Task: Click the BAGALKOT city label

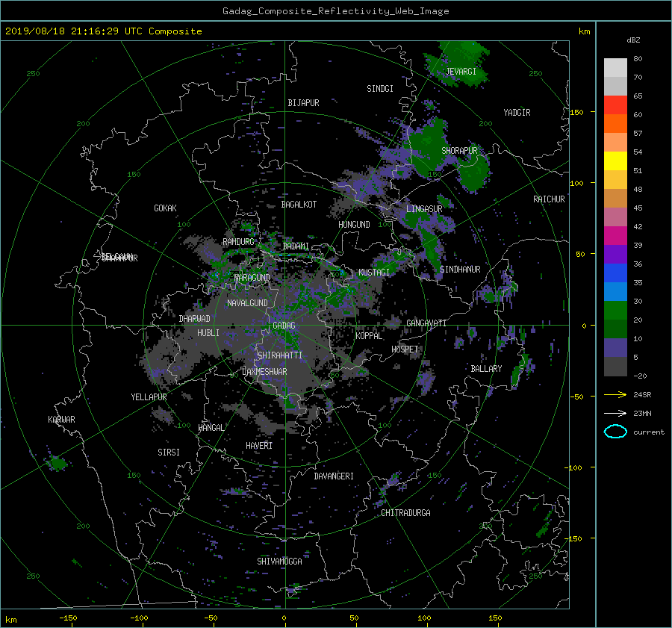Action: (299, 205)
